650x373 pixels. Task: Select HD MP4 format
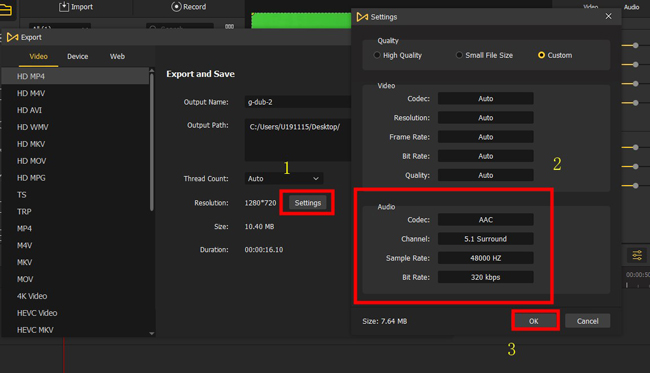(x=75, y=76)
